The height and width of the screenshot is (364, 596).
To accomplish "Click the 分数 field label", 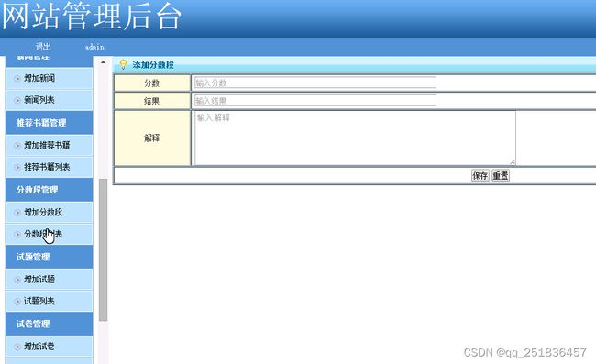I will 151,83.
